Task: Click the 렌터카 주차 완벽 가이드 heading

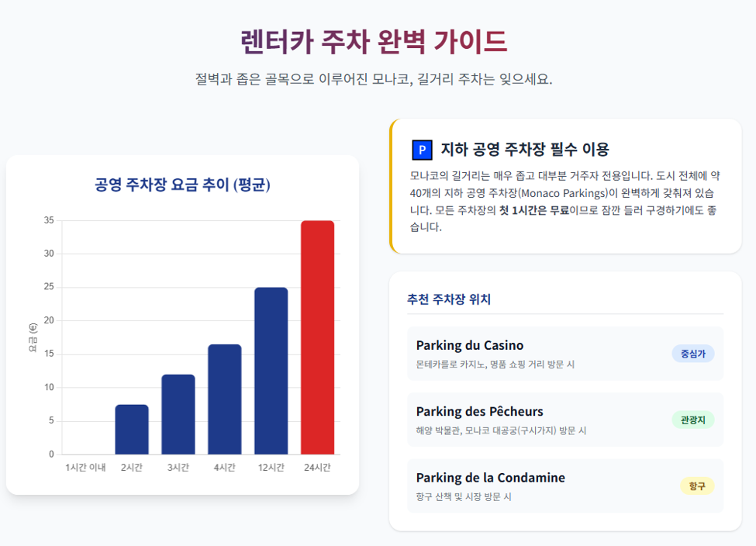Action: [375, 41]
